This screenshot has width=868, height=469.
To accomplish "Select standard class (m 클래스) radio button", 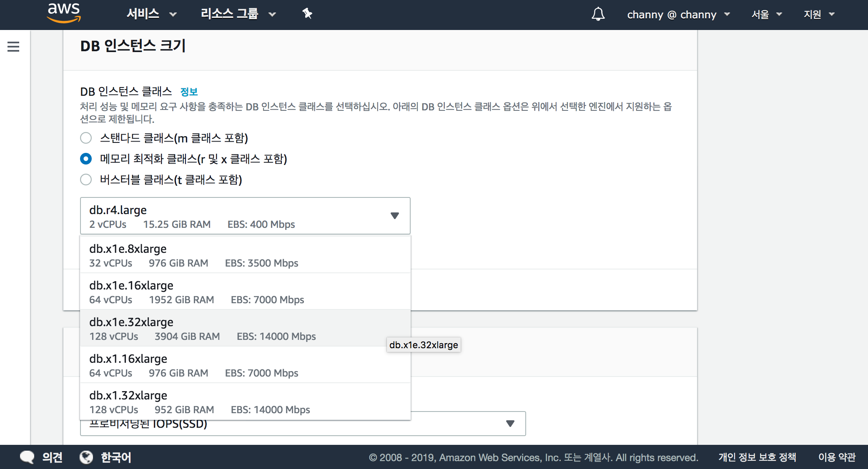I will click(86, 138).
